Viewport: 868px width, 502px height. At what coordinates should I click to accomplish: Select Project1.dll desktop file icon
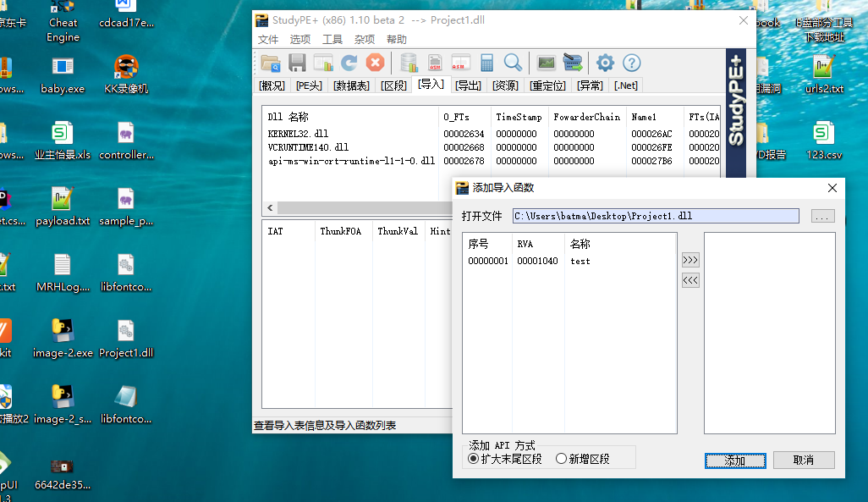pos(126,339)
